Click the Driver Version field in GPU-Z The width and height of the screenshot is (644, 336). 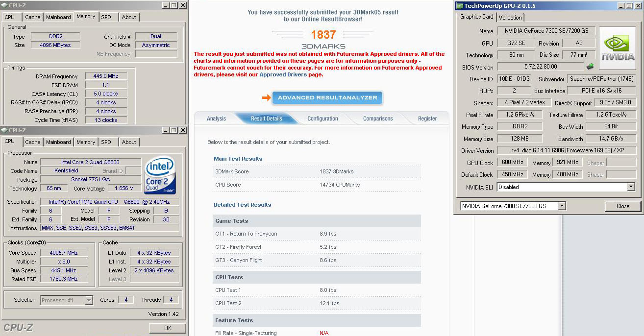tap(567, 151)
